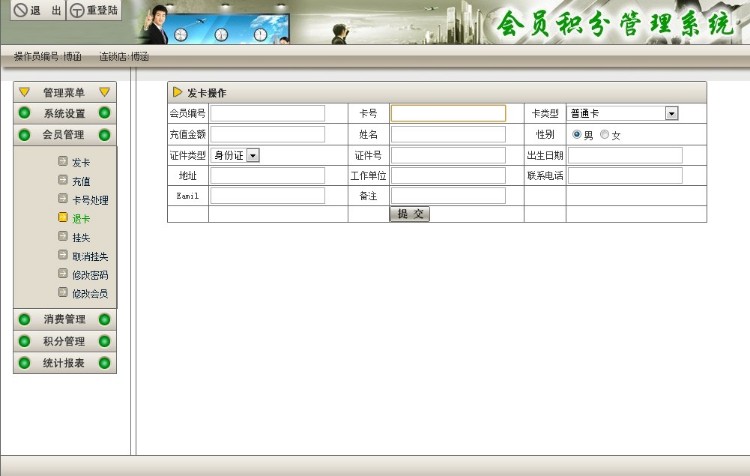Click the icon beside 取消挂失 submenu

tap(63, 255)
